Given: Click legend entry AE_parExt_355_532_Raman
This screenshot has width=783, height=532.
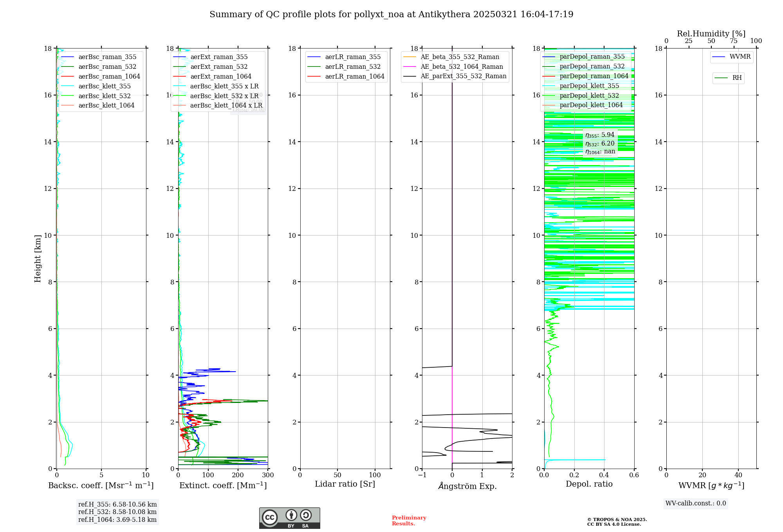Looking at the screenshot, I should pyautogui.click(x=455, y=76).
